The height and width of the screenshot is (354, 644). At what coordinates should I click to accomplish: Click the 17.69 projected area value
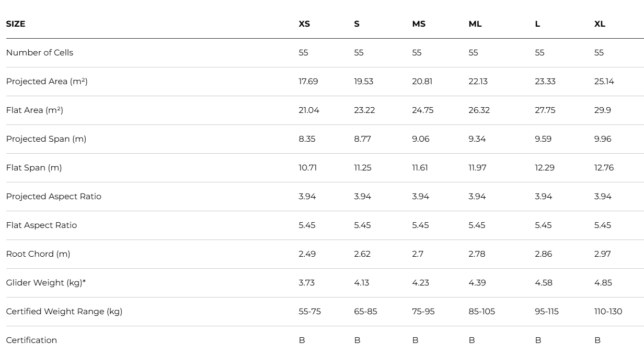308,82
